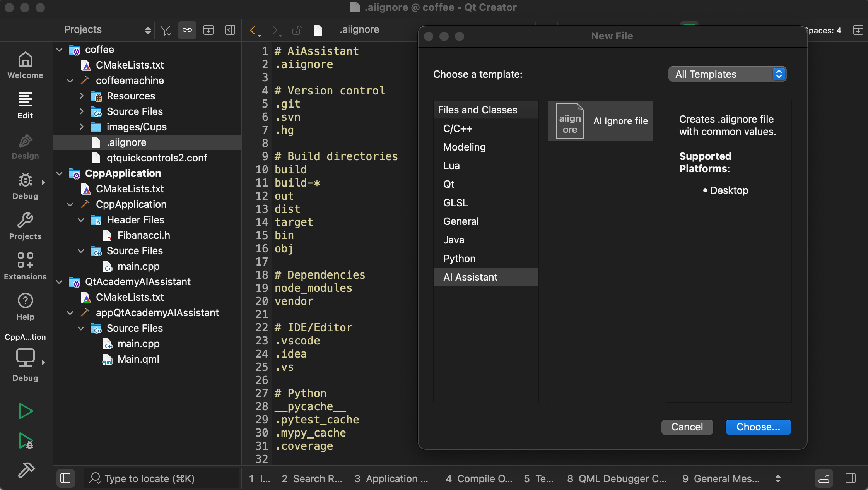Image resolution: width=868 pixels, height=490 pixels.
Task: Open Help mode
Action: [x=25, y=306]
